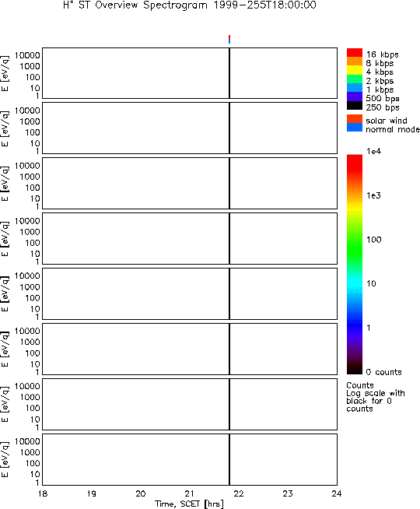Click the small telemetry mode marker above the plots
Screen dimensions: 420x509
[x=229, y=39]
